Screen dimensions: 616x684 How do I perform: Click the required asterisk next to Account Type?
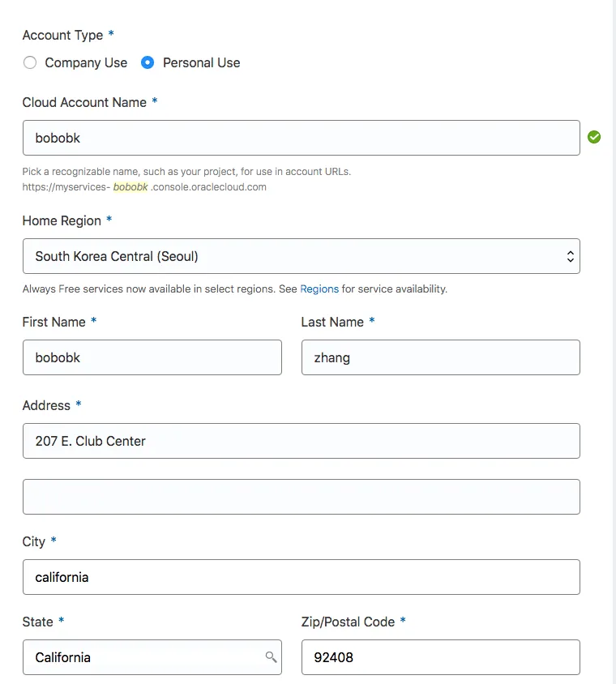point(110,35)
